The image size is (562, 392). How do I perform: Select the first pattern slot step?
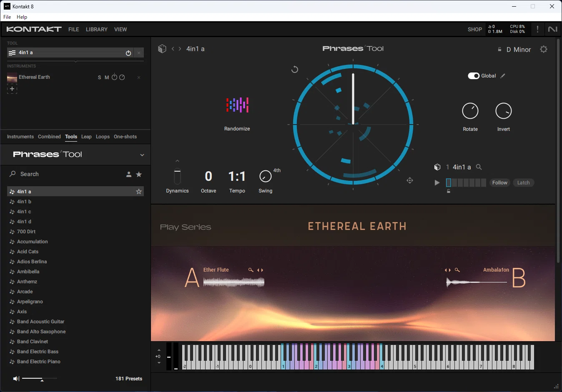(x=449, y=182)
